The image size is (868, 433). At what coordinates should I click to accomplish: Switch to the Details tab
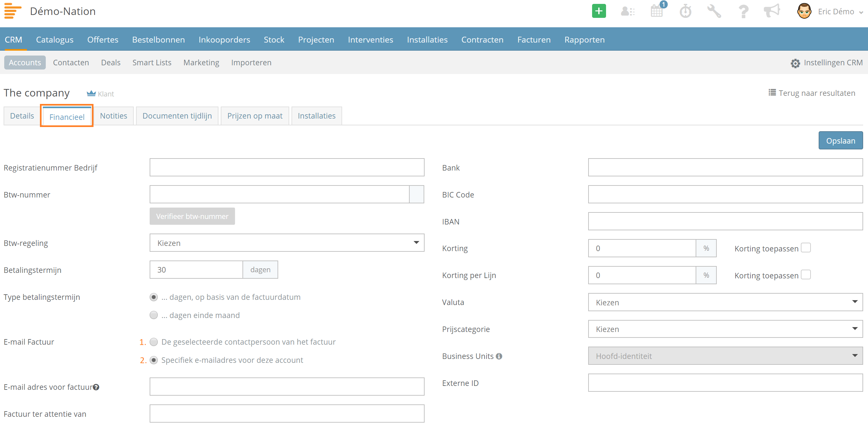[x=22, y=116]
